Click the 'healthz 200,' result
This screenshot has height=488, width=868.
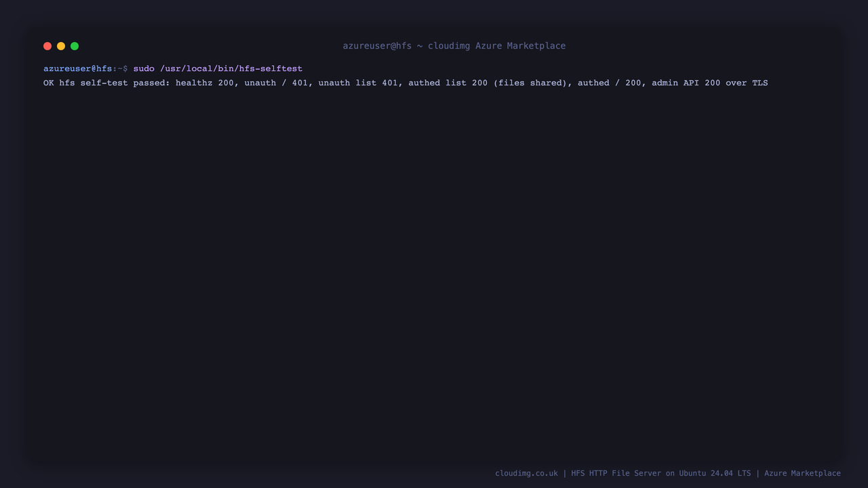[208, 83]
